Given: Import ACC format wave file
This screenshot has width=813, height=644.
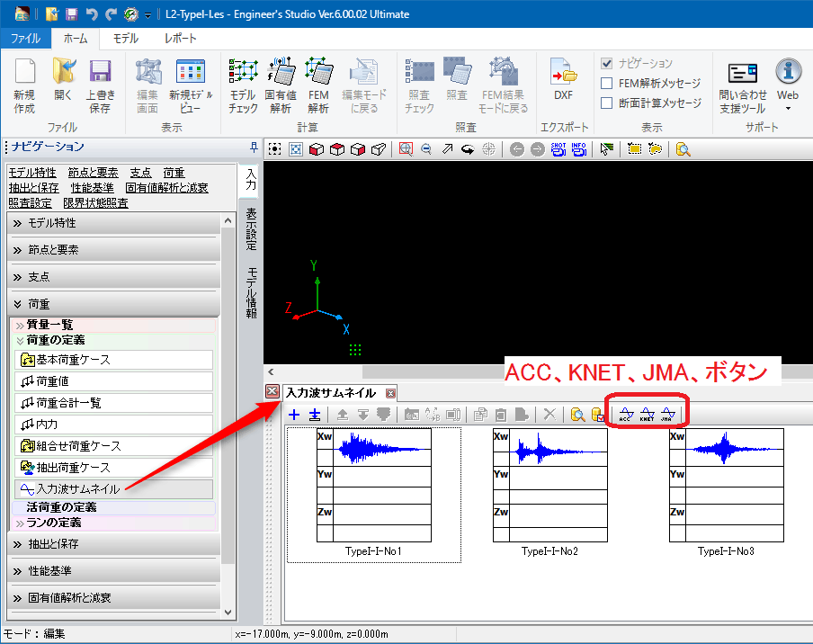Looking at the screenshot, I should tap(626, 415).
